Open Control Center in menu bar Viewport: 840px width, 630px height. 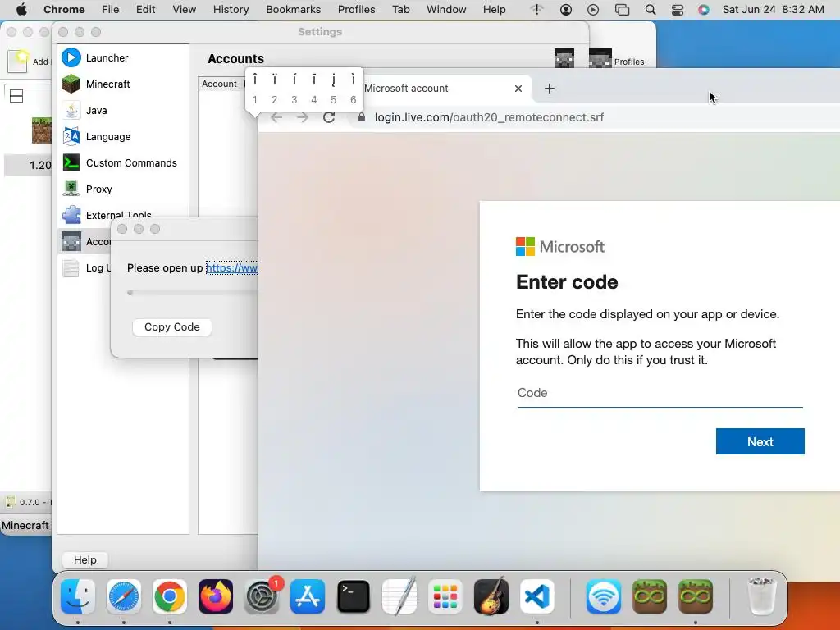(x=678, y=10)
